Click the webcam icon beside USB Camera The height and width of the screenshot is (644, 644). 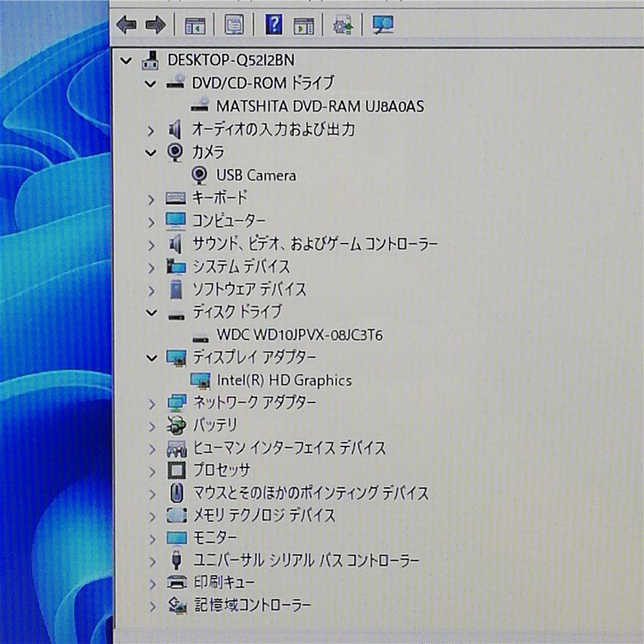[199, 176]
